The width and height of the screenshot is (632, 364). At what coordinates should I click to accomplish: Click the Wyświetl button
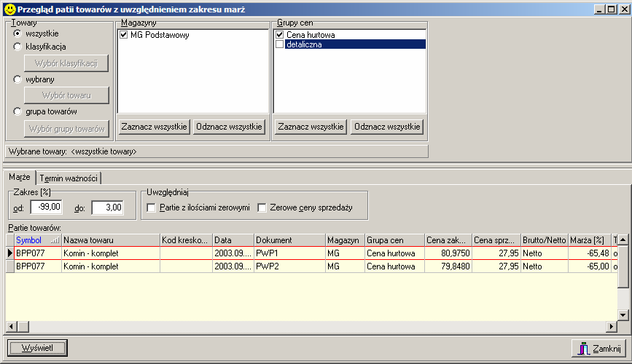point(37,348)
